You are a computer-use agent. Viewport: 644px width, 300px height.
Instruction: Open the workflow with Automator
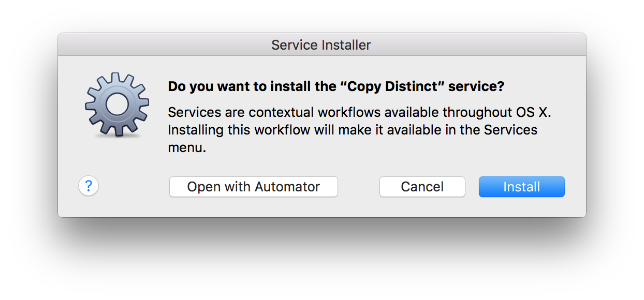tap(254, 187)
